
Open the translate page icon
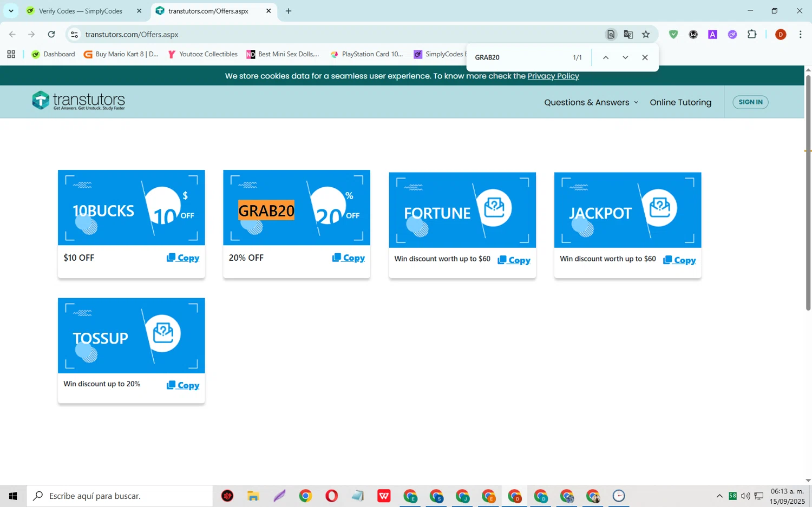pyautogui.click(x=628, y=34)
